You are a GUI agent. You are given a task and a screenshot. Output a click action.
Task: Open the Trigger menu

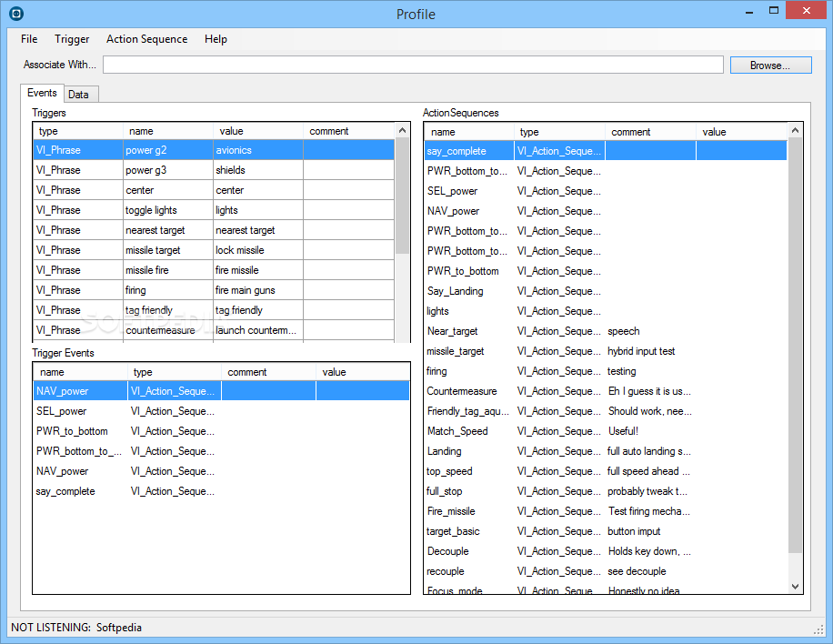point(72,39)
